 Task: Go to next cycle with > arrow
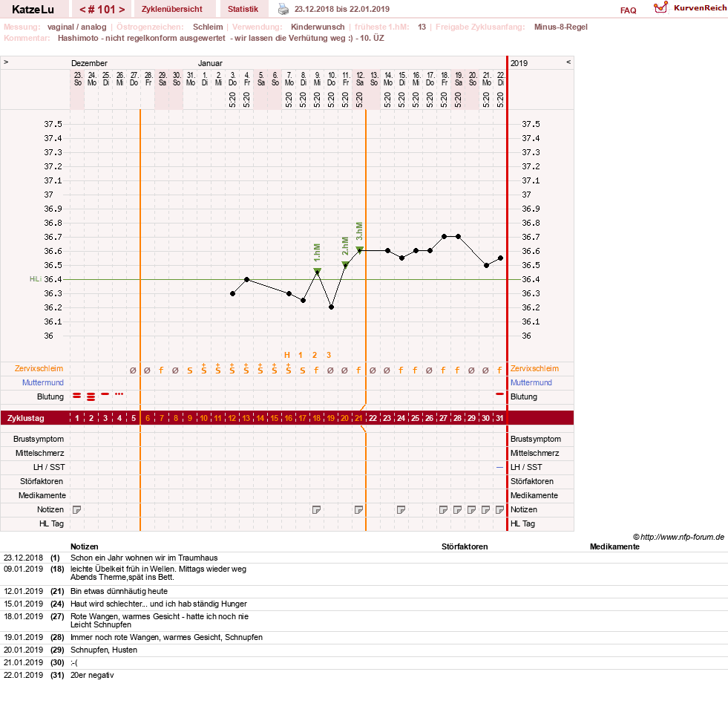tap(122, 10)
